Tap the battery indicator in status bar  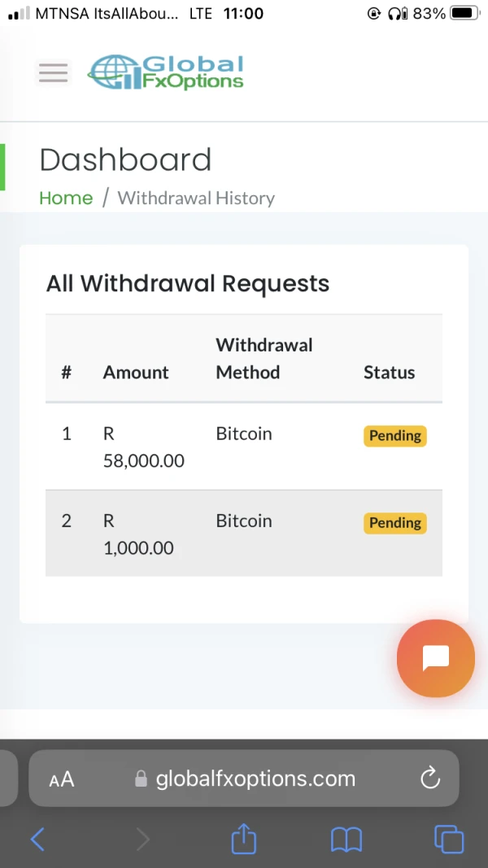[464, 13]
